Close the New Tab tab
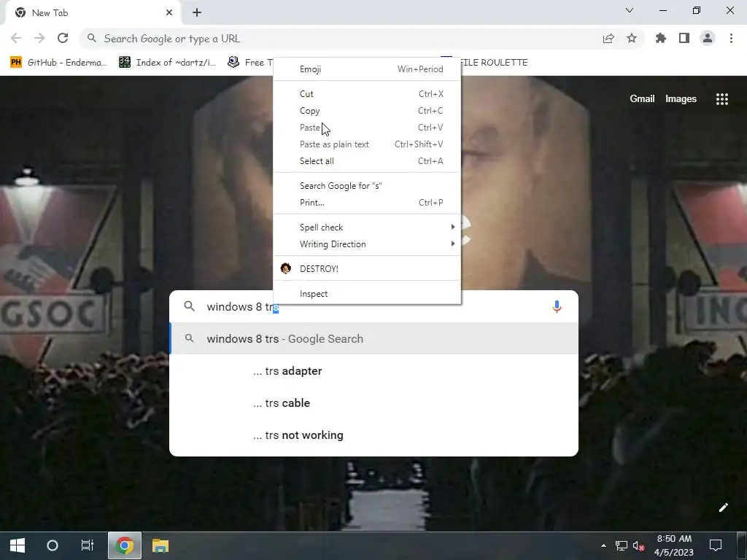Image resolution: width=747 pixels, height=560 pixels. point(169,13)
